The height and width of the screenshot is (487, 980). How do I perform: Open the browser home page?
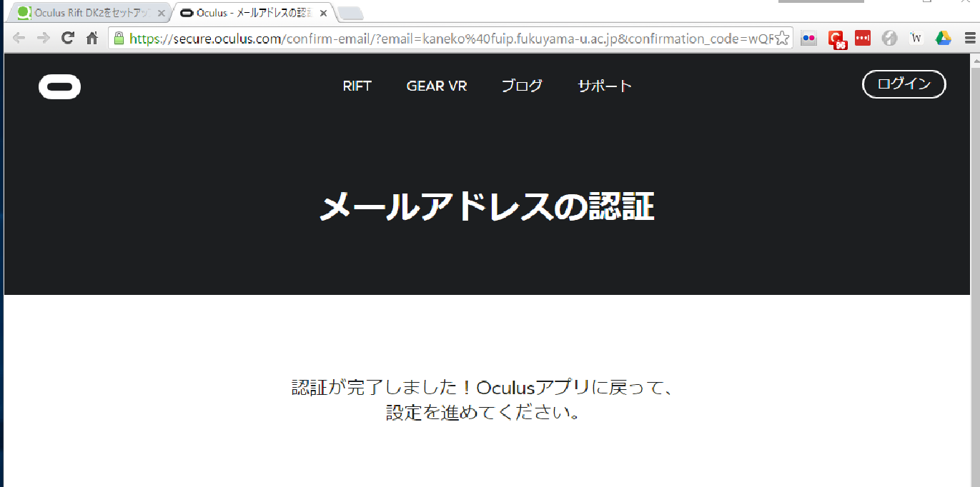[x=92, y=39]
